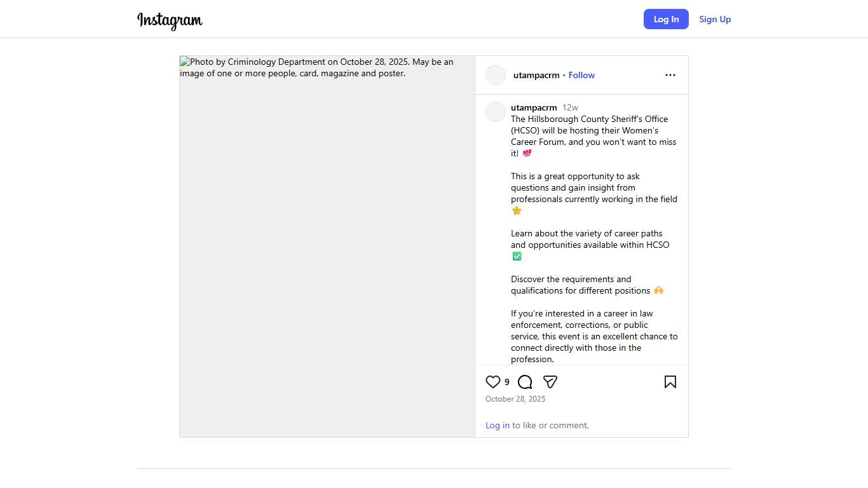
Task: Save the post with the bookmark icon
Action: coord(670,382)
